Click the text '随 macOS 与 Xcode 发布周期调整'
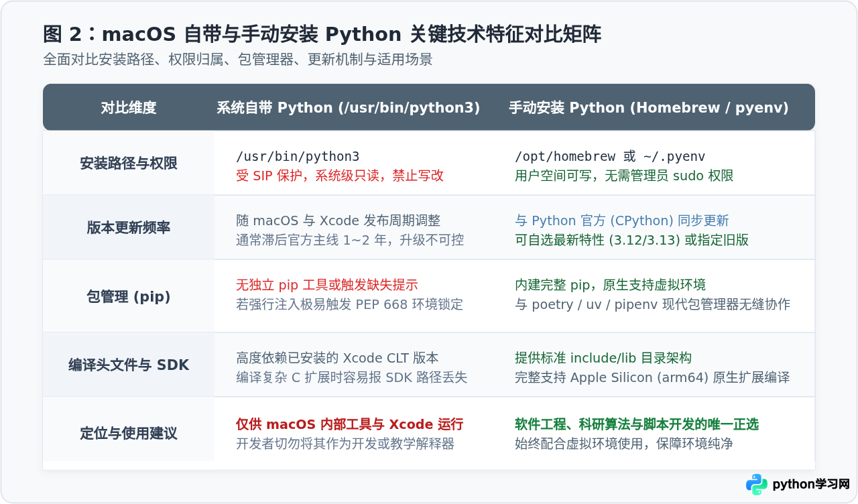Screen dimensions: 858x504 339,220
